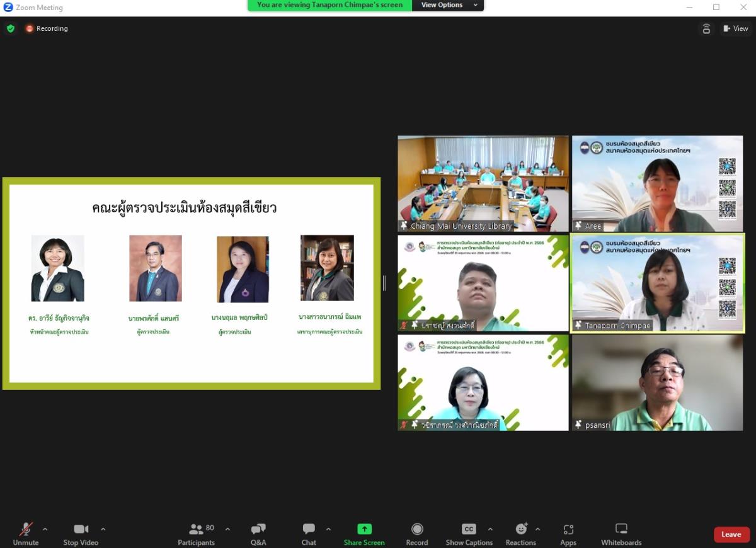
Task: Unmute the microphone
Action: (26, 534)
